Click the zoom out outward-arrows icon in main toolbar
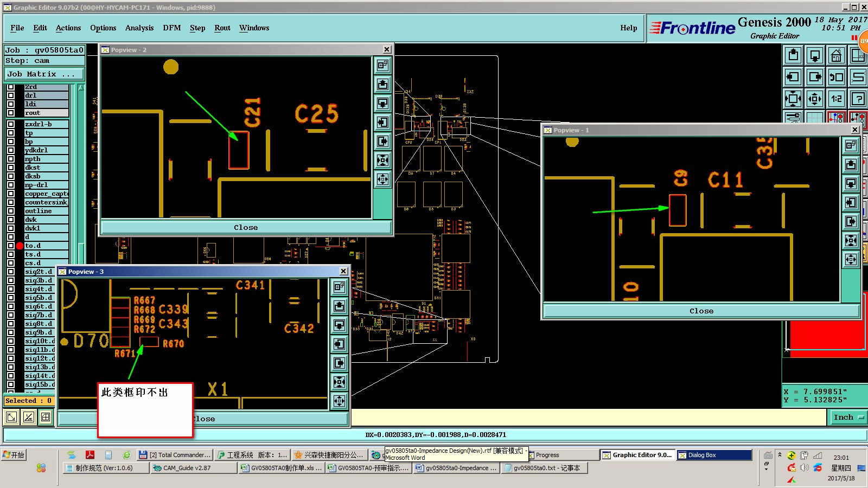Image resolution: width=868 pixels, height=488 pixels. tap(815, 99)
